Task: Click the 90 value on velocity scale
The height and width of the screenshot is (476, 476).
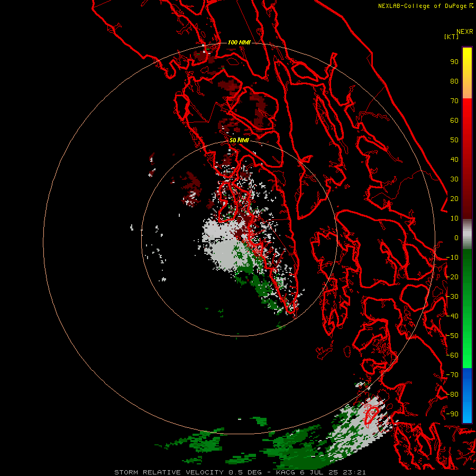Action: point(454,62)
